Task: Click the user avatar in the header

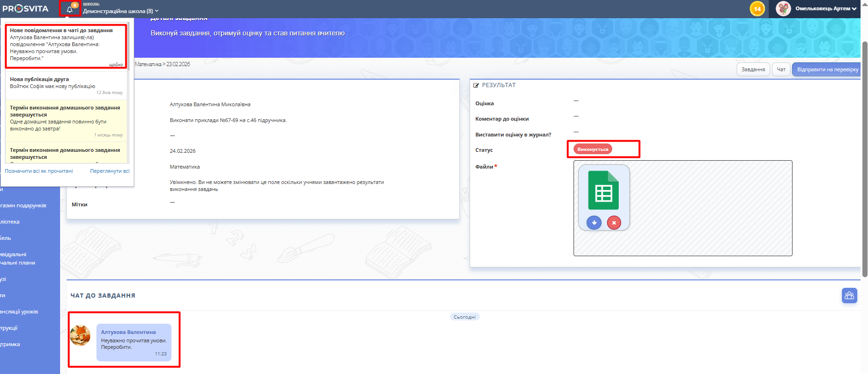Action: (783, 9)
